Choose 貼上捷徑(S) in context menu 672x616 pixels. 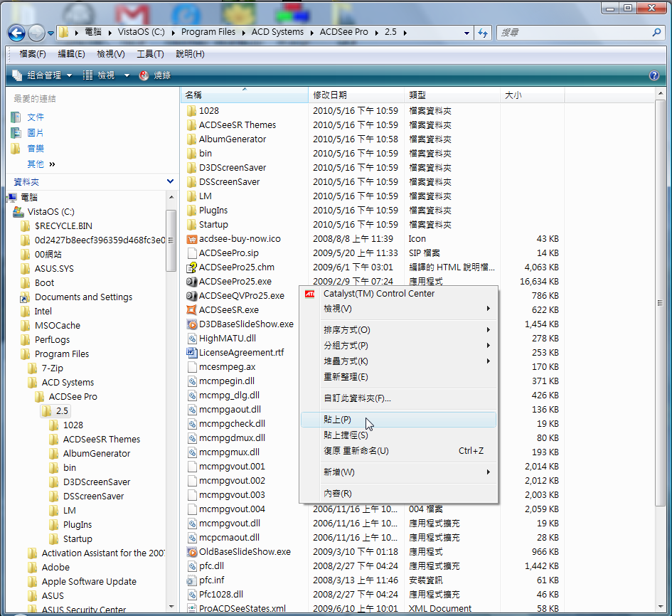398,435
